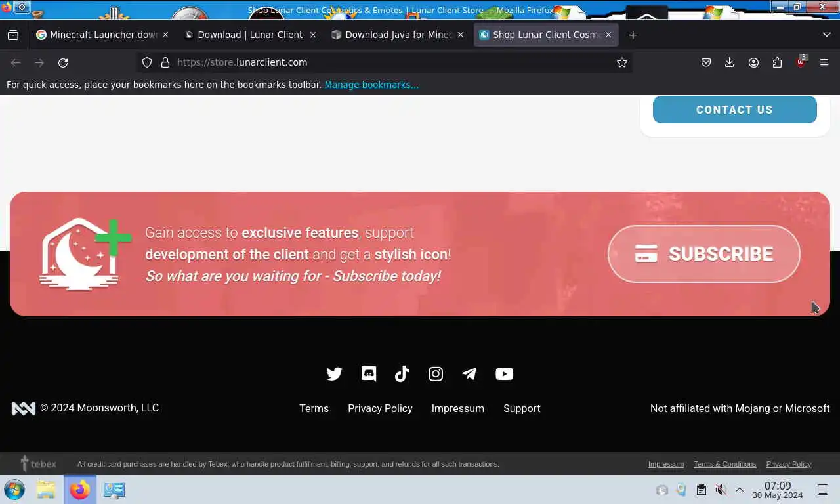Open the desktop settings taskbar icon
Screen dimensions: 840x504
(x=114, y=490)
